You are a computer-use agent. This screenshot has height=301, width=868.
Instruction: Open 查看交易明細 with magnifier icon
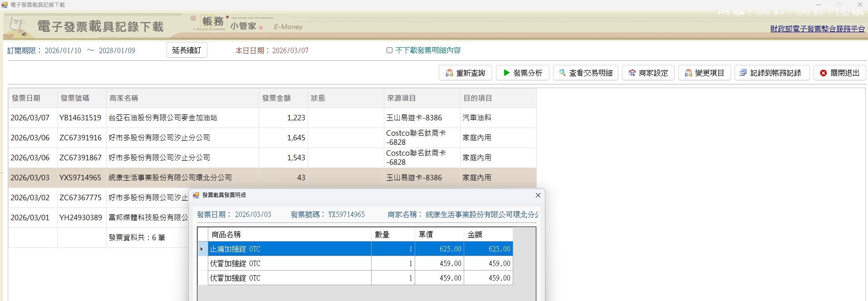[585, 73]
